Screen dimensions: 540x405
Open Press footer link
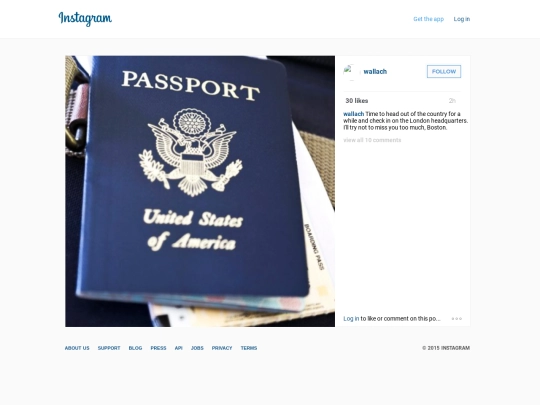click(x=158, y=348)
